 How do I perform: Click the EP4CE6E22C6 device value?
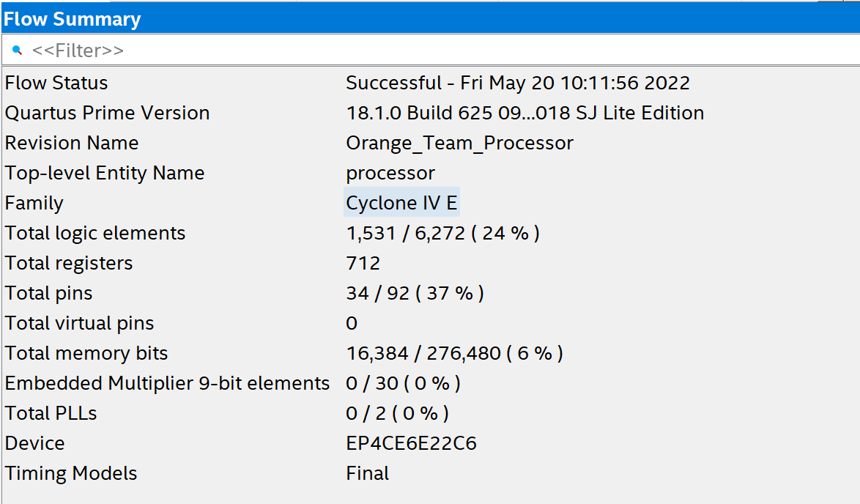[412, 443]
